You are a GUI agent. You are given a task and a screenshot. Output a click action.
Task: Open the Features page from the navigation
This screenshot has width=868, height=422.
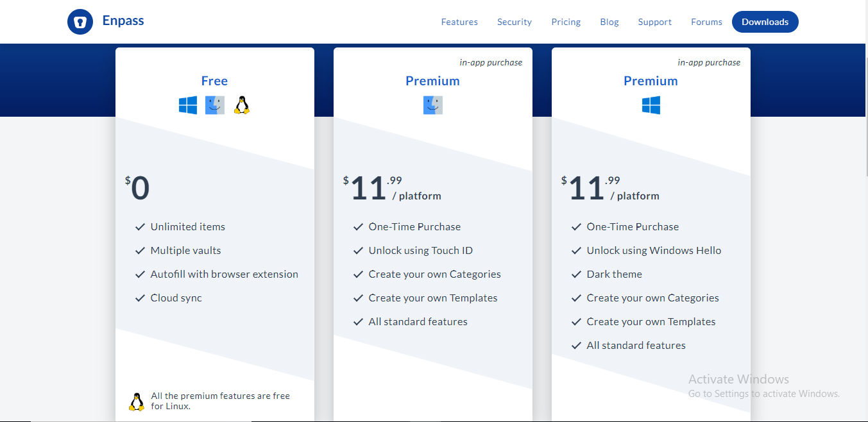pos(459,22)
